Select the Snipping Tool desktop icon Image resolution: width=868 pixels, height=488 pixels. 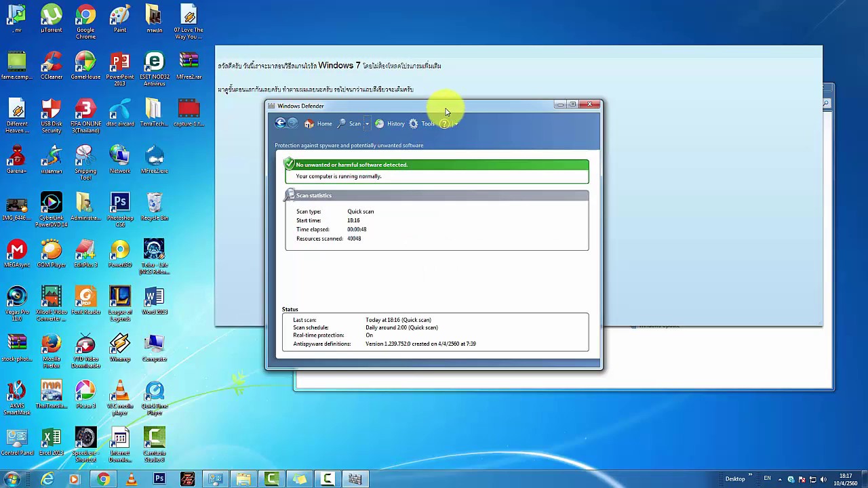(x=85, y=163)
